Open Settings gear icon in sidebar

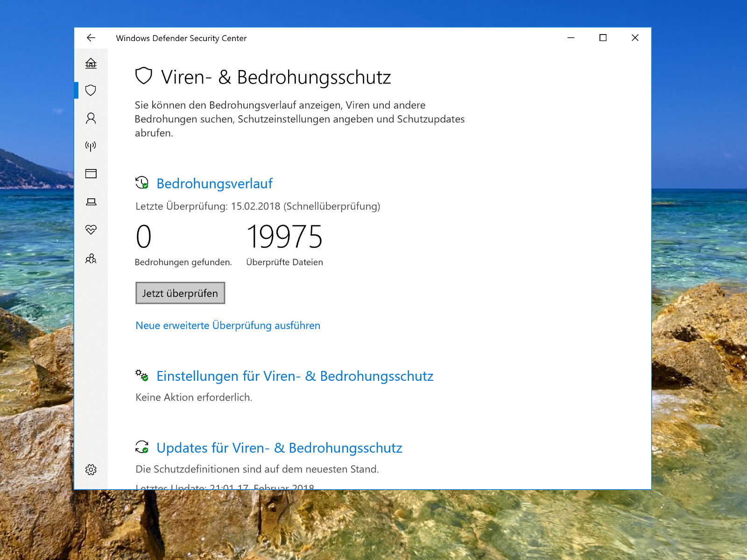tap(91, 469)
